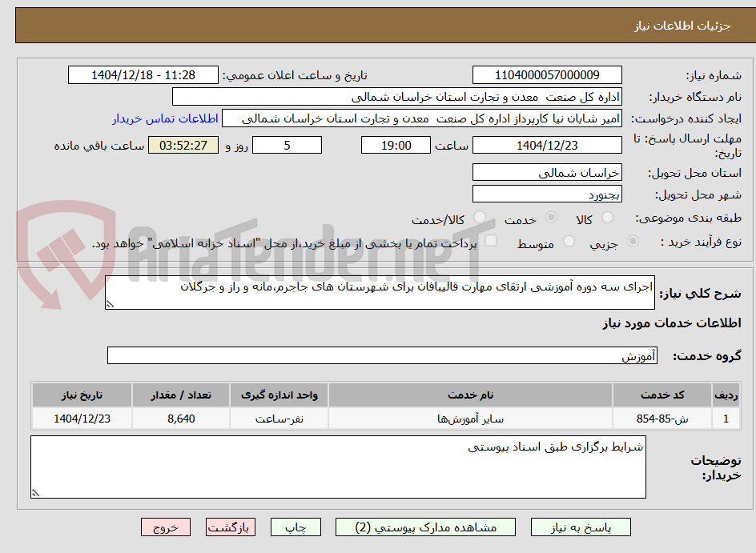756x553 pixels.
Task: Click the resize handle of شرح کلی نیاز box
Action: click(110, 304)
